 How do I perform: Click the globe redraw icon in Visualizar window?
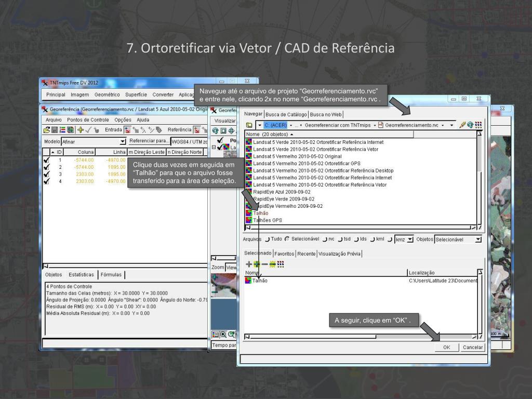coord(215,130)
